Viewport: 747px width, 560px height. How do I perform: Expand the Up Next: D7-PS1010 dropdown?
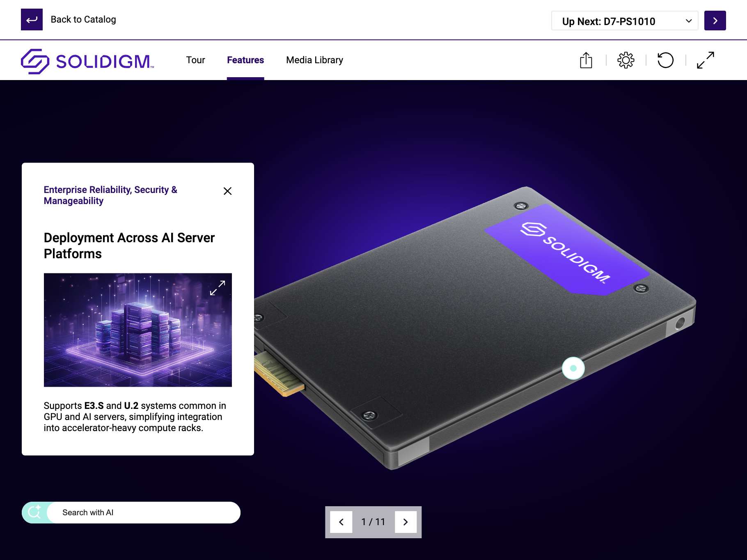[x=624, y=21]
